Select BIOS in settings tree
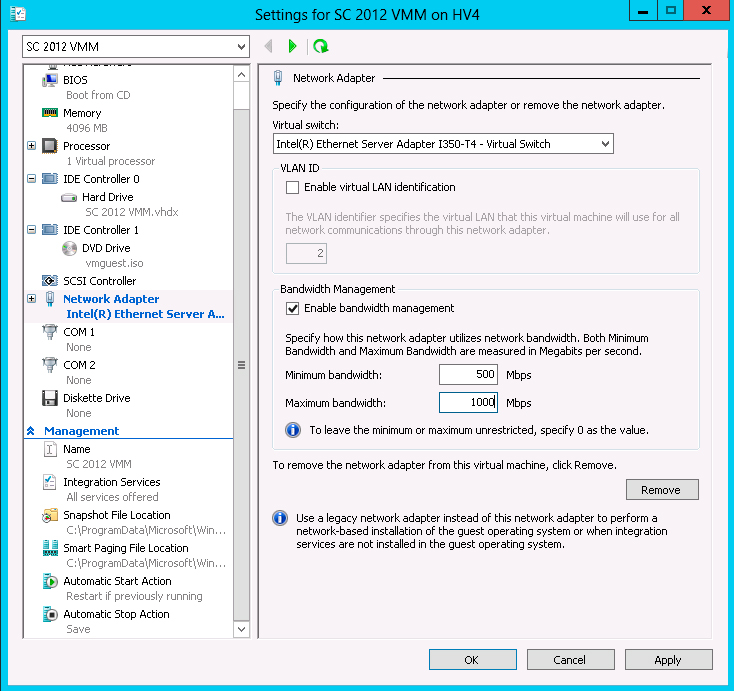734x691 pixels. pos(75,80)
